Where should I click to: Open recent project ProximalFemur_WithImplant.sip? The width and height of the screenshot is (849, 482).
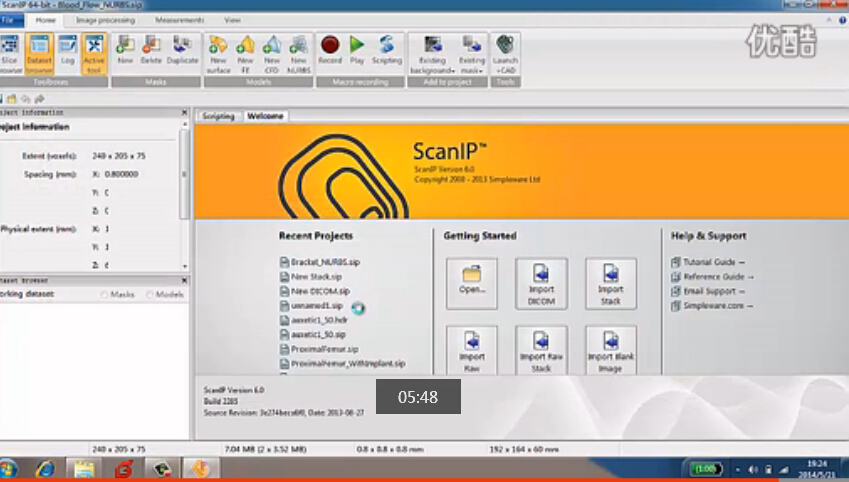pos(342,364)
